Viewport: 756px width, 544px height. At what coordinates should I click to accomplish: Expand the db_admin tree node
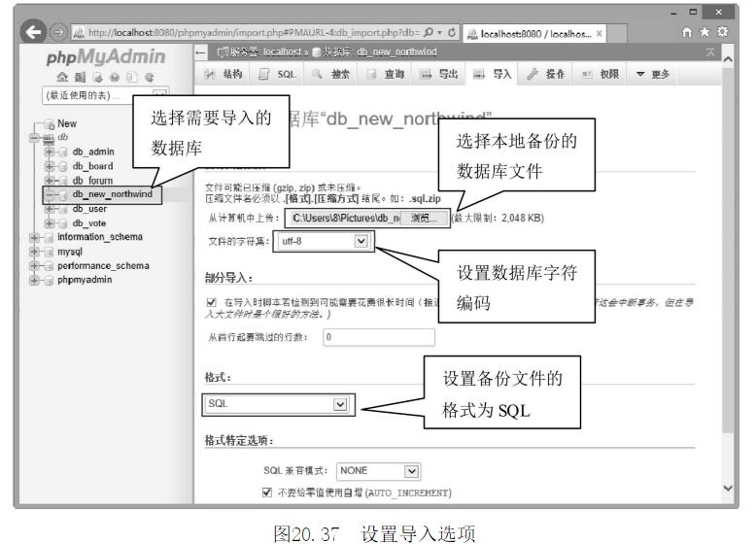49,152
